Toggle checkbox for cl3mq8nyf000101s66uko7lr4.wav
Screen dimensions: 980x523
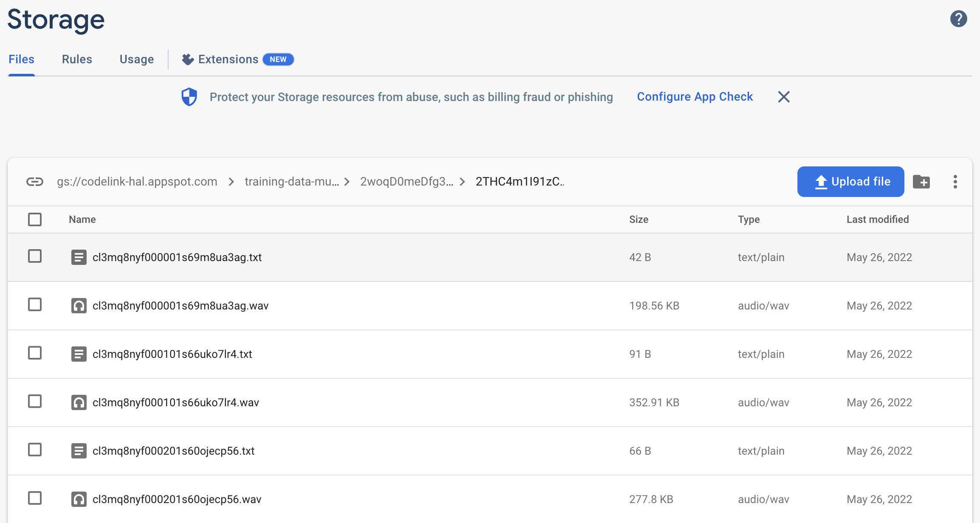coord(35,401)
